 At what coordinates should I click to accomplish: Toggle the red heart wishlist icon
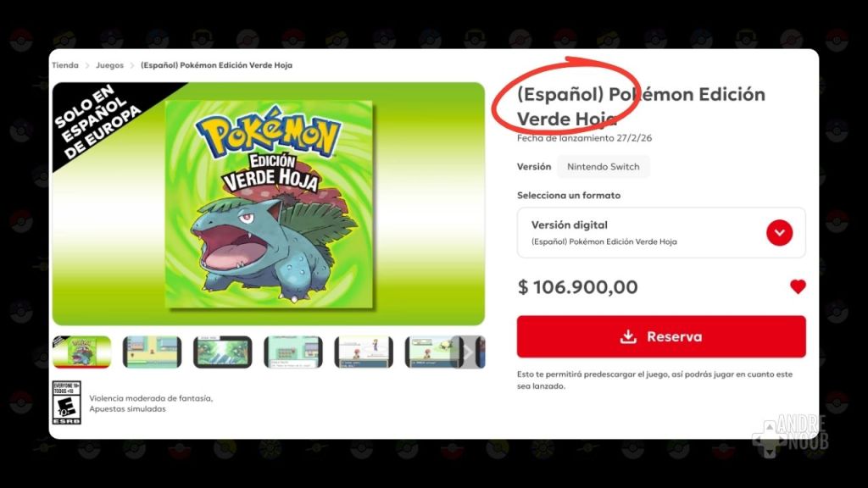click(x=798, y=286)
